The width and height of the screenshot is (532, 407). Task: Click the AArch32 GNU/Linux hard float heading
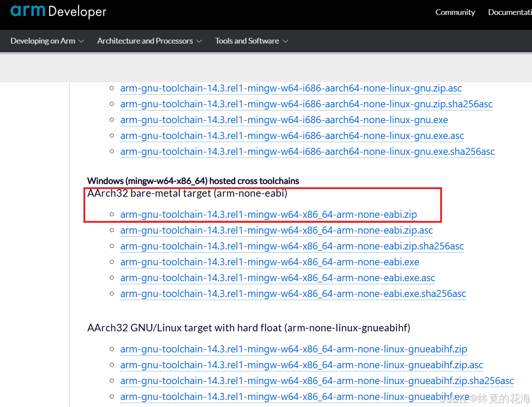(x=249, y=328)
